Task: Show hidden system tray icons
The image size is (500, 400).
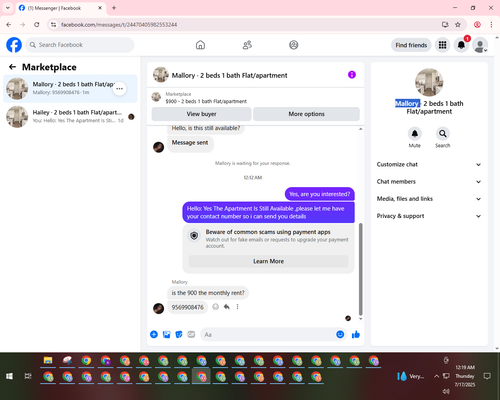Action: pyautogui.click(x=436, y=376)
